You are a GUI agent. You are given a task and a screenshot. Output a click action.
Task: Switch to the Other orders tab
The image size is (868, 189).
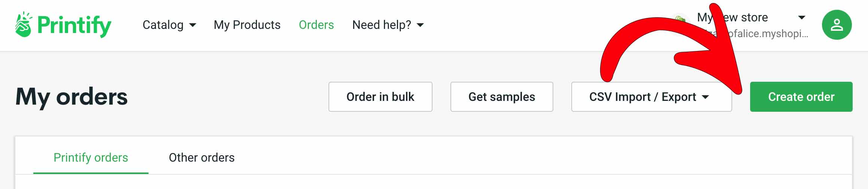pos(202,157)
